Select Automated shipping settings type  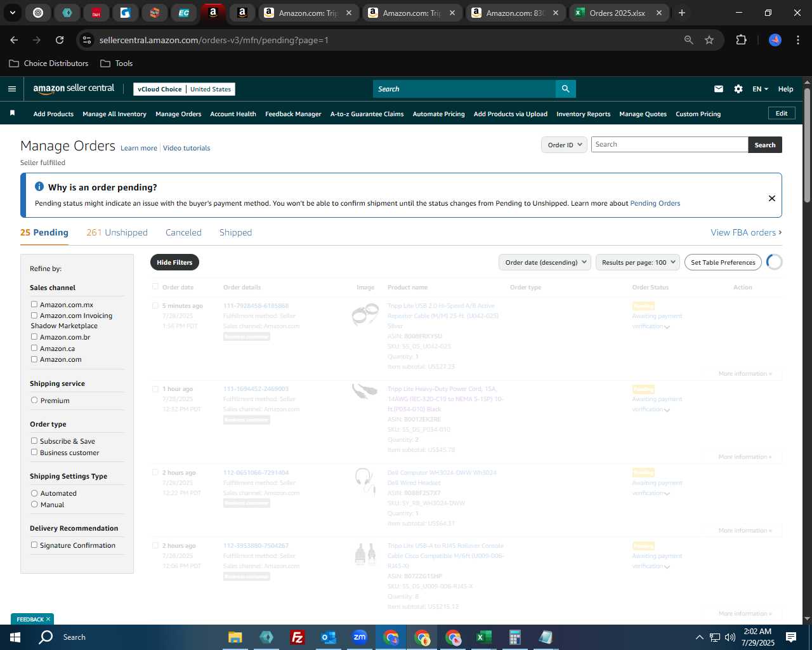(34, 493)
